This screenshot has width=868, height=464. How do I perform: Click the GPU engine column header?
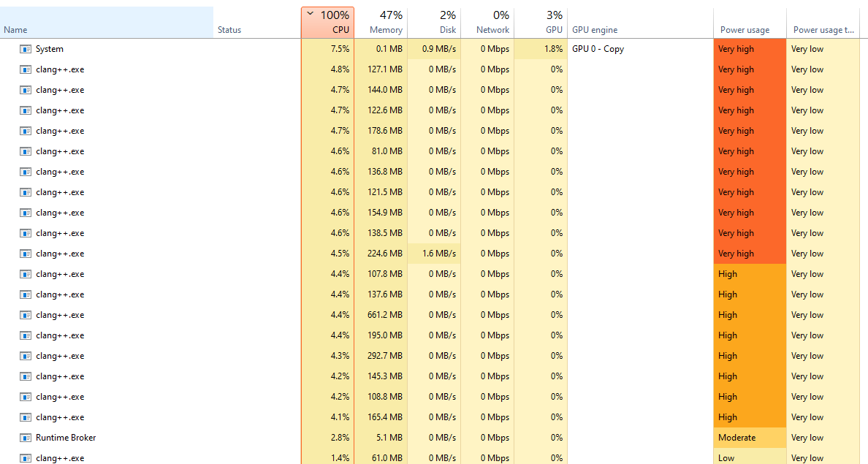(594, 30)
